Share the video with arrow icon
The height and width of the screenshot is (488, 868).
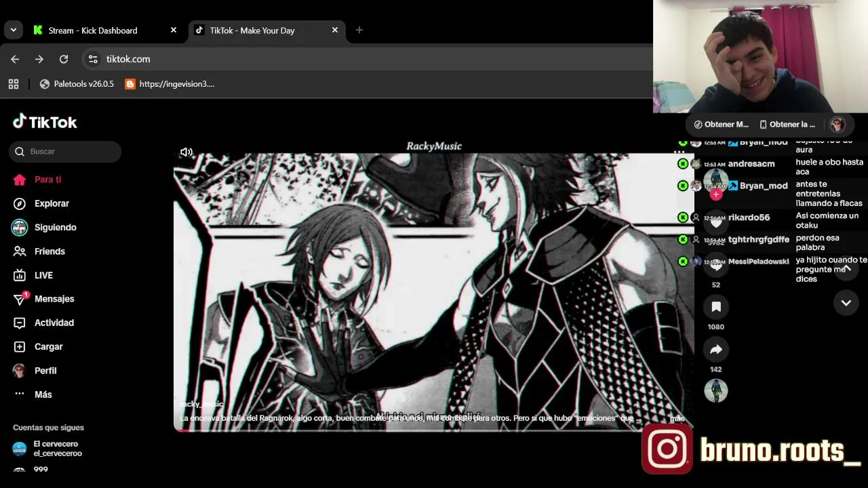coord(715,350)
